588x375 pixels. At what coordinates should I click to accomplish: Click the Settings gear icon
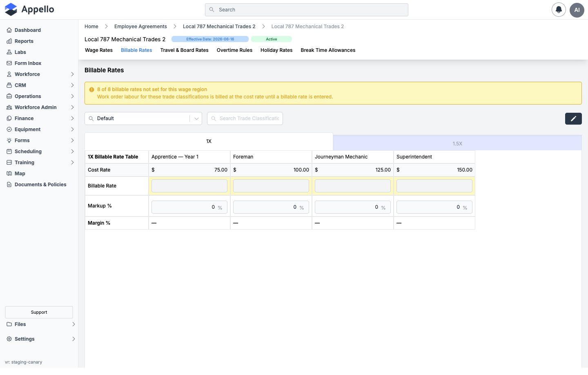tap(9, 339)
